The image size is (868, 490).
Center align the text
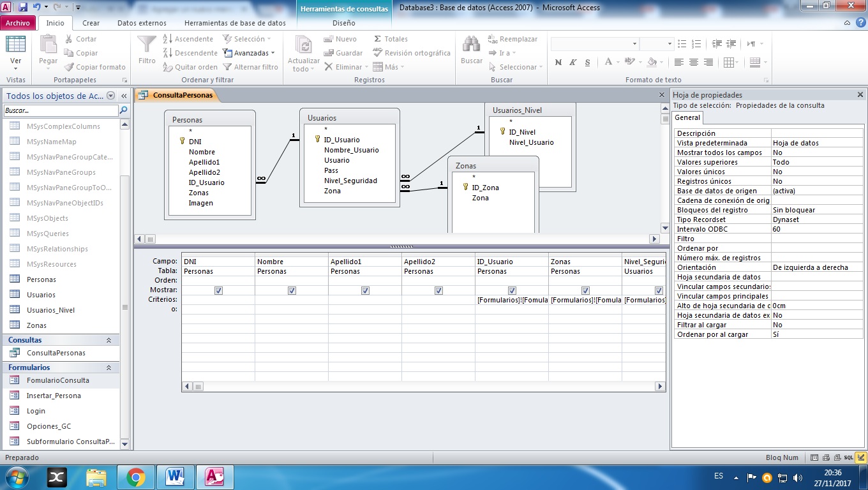pyautogui.click(x=694, y=63)
